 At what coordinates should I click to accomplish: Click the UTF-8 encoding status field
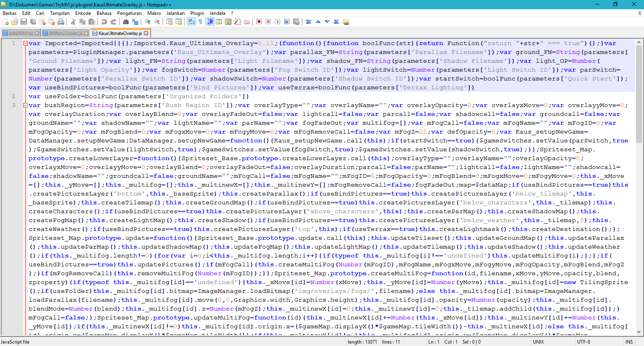pyautogui.click(x=584, y=342)
